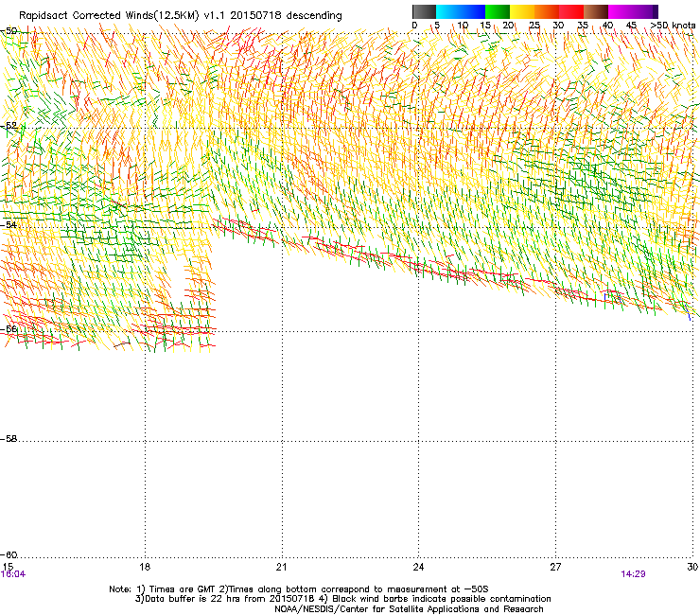This screenshot has height=615, width=700.
Task: Click the '45' legend scale label
Action: click(x=631, y=26)
